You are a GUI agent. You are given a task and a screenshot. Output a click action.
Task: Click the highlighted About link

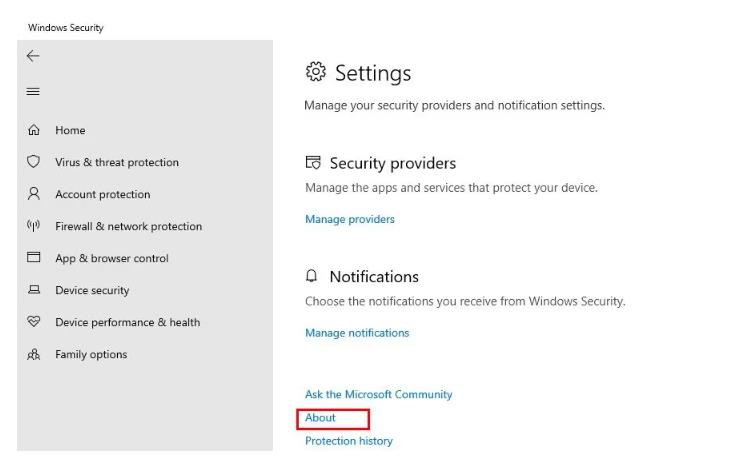pos(320,418)
